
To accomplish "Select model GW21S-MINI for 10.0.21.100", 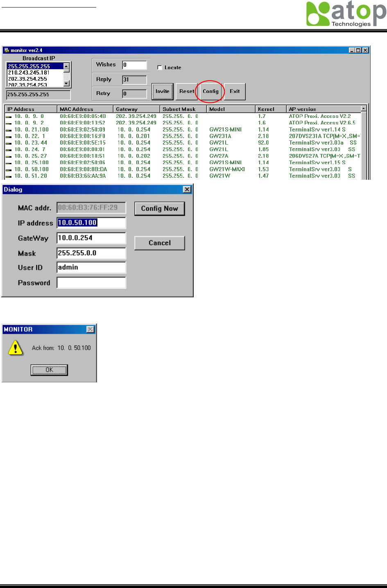I will 225,129.
